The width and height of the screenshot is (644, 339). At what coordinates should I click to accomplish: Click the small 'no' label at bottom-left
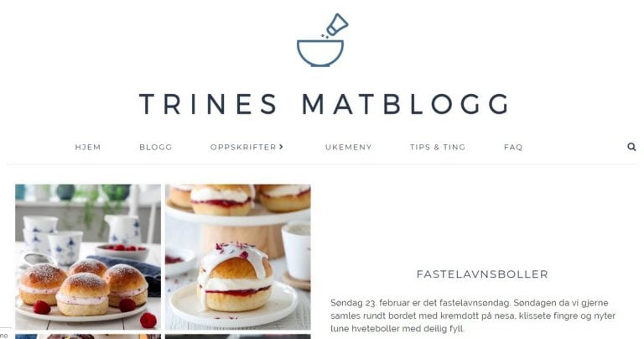point(3,336)
